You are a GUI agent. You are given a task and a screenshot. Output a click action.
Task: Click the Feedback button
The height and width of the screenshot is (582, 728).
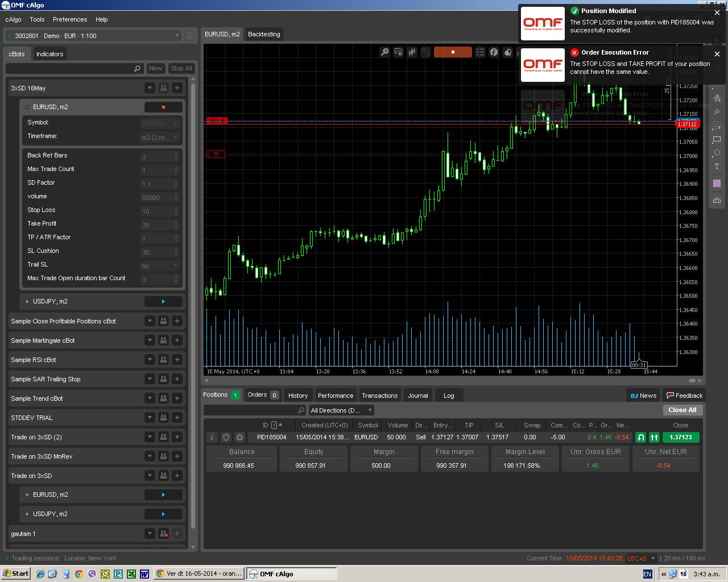click(684, 396)
